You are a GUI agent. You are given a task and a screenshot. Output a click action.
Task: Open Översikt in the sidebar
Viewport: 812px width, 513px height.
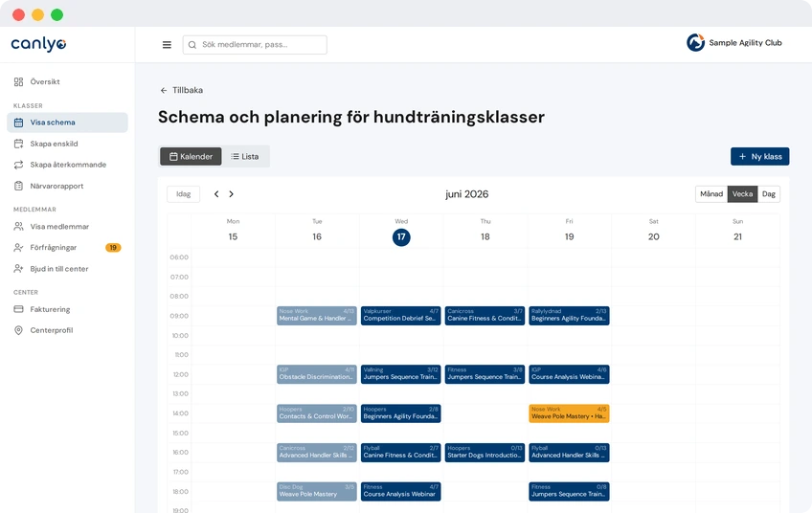[67, 81]
